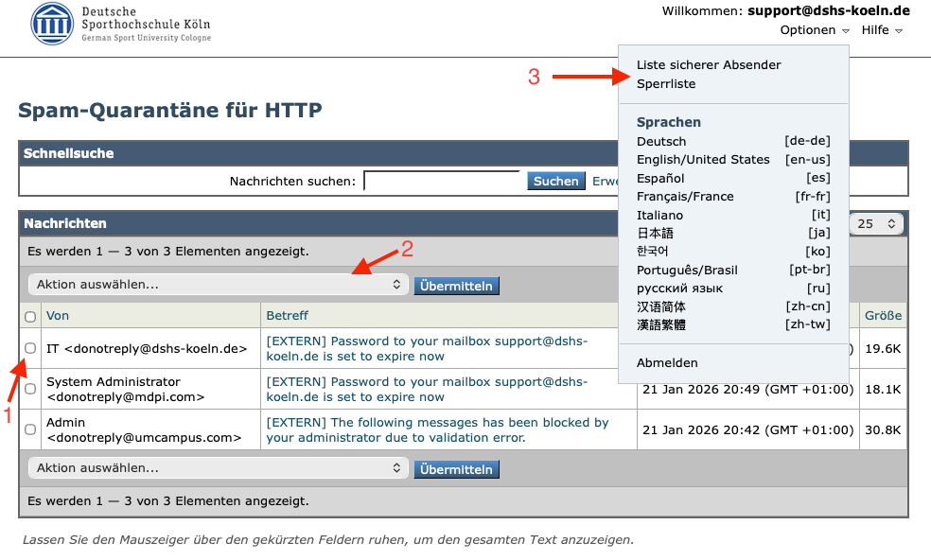
Task: Check the System Administrator message checkbox
Action: coord(30,389)
